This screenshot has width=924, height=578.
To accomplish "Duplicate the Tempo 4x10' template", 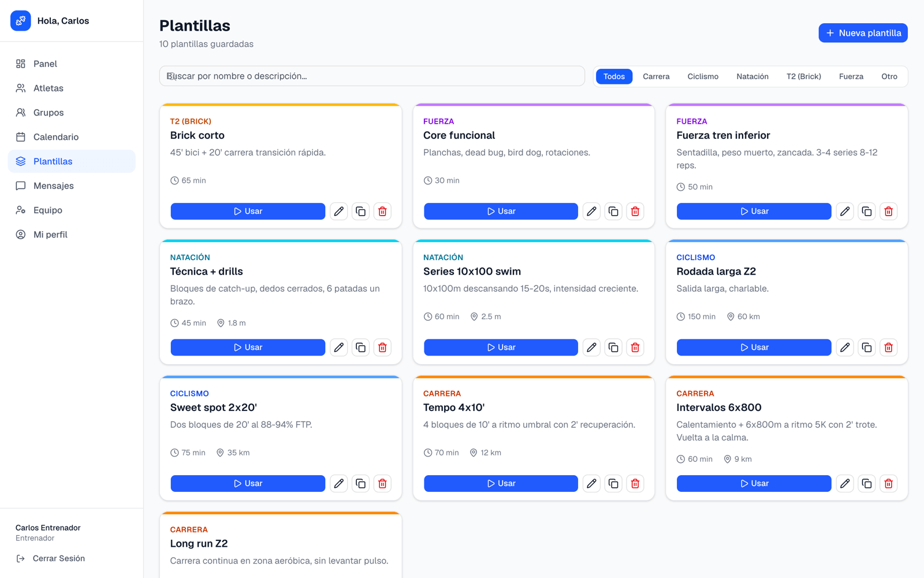I will click(x=614, y=483).
